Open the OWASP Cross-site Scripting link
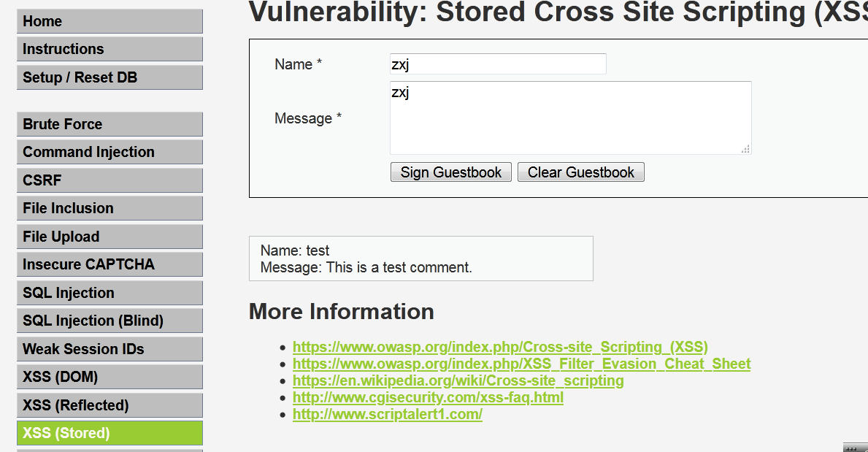Viewport: 868px width, 452px height. pos(499,347)
